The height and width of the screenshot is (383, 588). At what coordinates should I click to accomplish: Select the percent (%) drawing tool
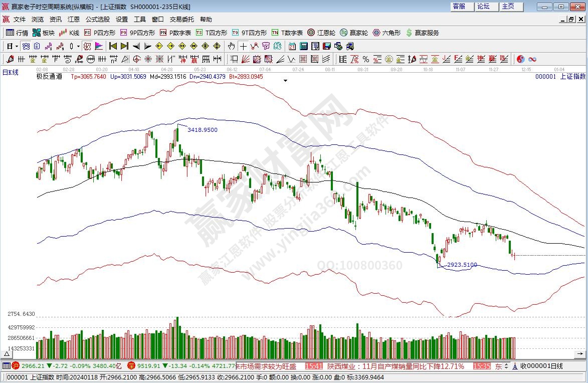tap(365, 59)
